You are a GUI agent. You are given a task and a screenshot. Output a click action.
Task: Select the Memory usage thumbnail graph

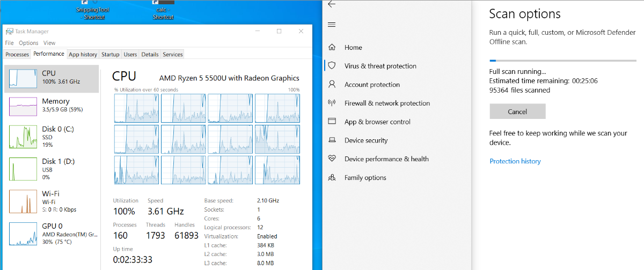click(x=23, y=106)
